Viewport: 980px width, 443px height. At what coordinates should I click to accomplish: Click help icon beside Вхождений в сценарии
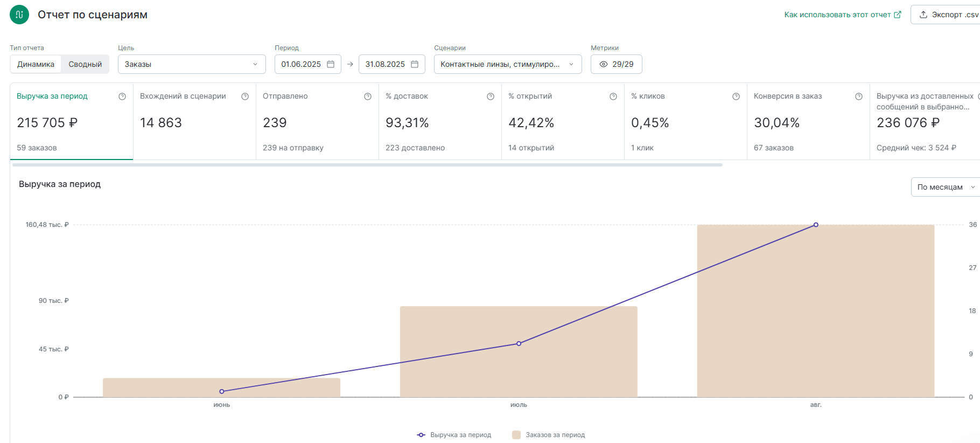245,96
